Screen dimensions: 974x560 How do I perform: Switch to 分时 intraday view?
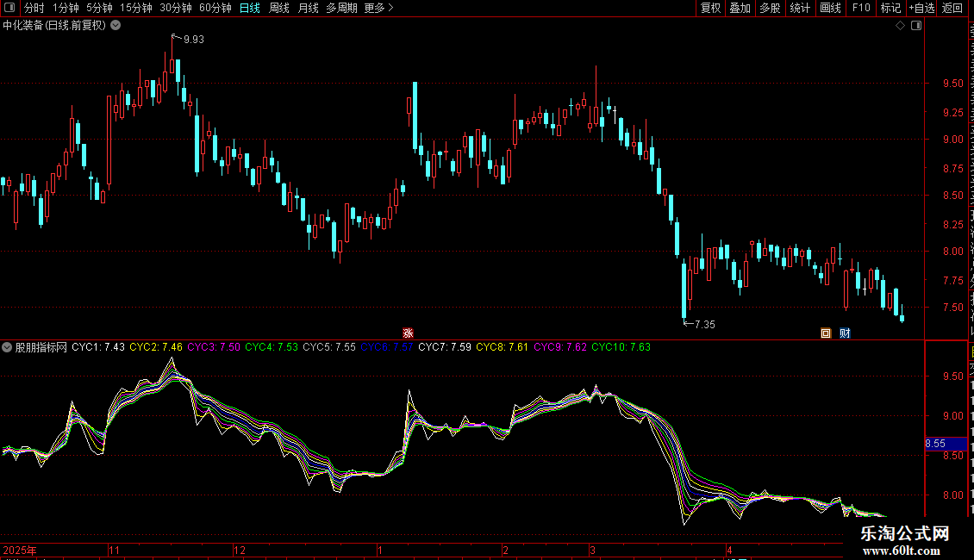point(34,8)
